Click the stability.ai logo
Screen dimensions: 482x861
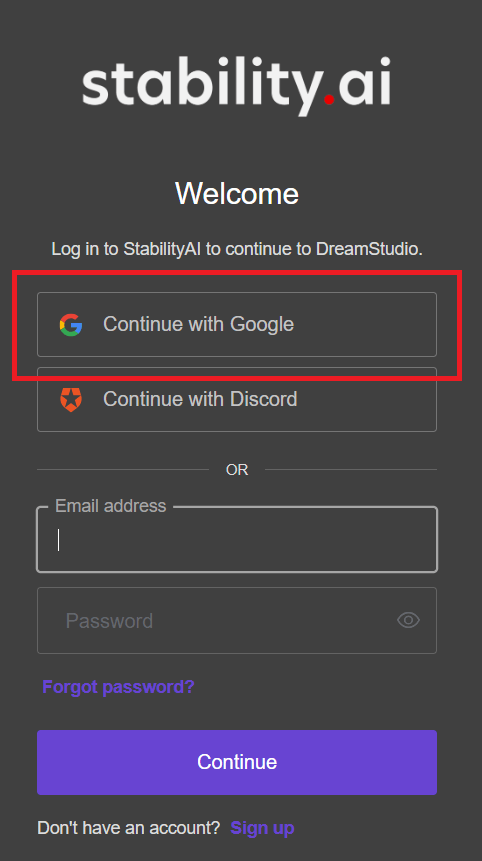[x=237, y=85]
